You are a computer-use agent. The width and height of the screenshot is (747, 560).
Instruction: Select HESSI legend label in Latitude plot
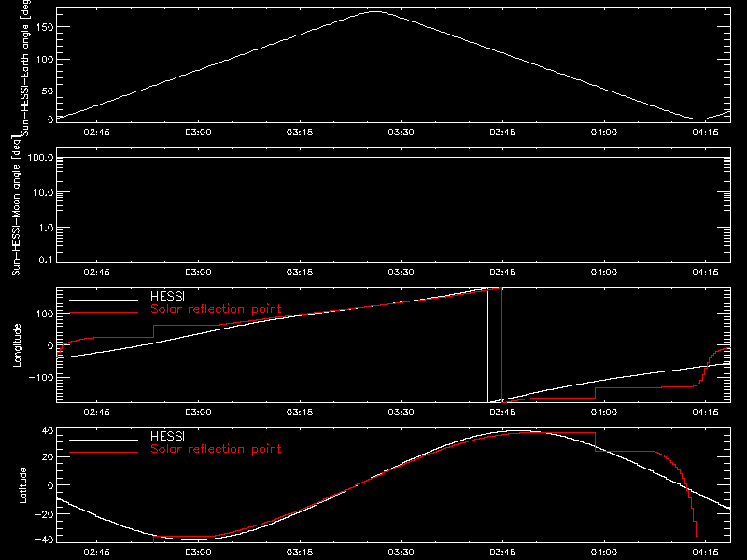coord(167,436)
